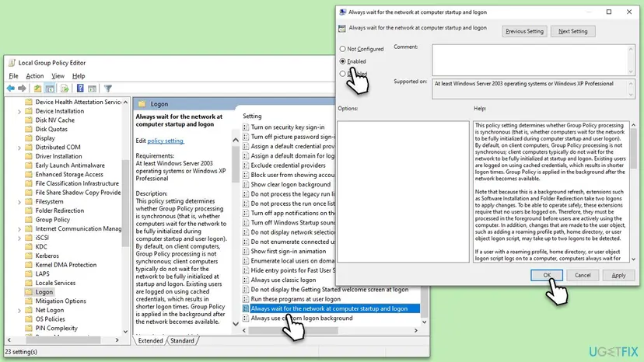
Task: Select the Folder Redirection tree item
Action: 60,211
